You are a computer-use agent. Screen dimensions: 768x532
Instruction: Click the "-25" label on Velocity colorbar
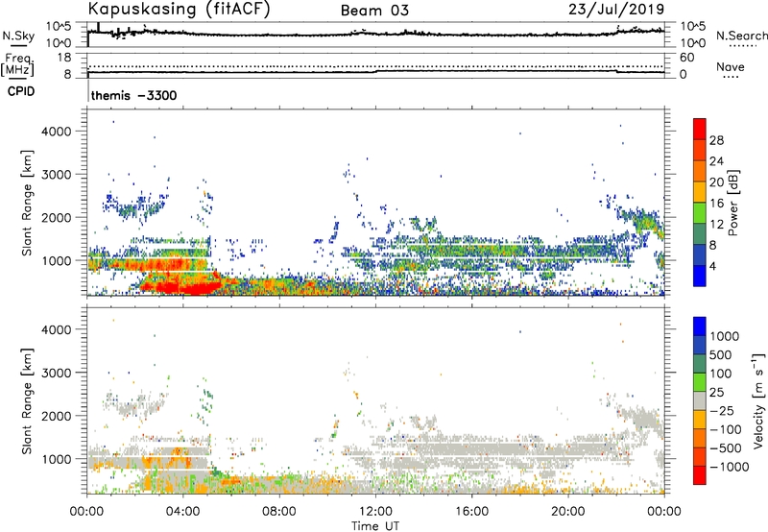[722, 411]
